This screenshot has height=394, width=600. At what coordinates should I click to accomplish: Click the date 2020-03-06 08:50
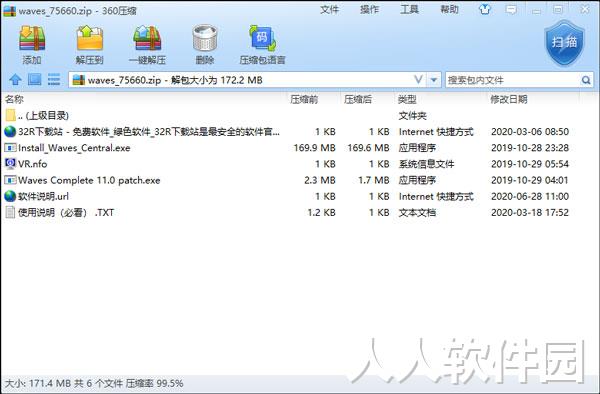(530, 132)
